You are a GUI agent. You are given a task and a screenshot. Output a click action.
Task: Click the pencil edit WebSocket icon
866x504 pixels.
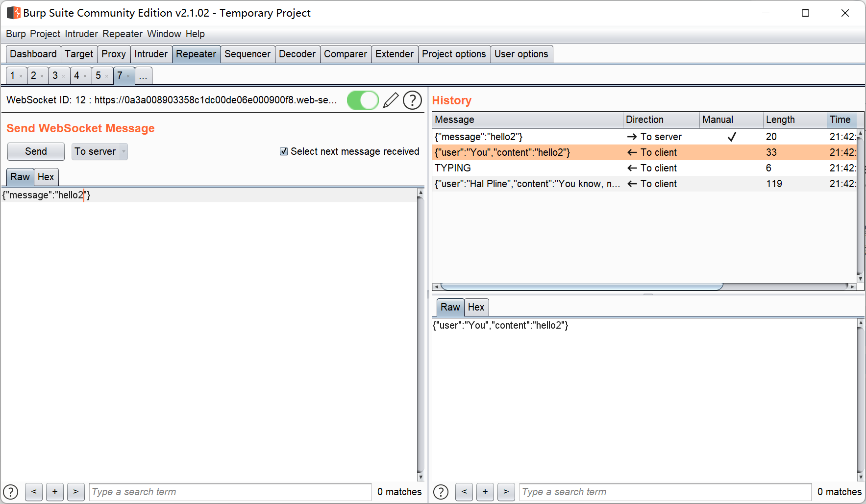pos(391,100)
